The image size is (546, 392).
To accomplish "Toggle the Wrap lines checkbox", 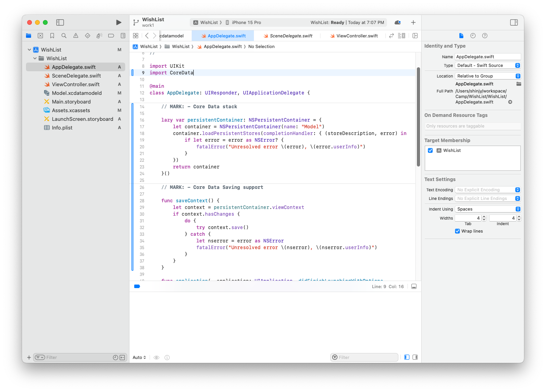I will pyautogui.click(x=457, y=231).
